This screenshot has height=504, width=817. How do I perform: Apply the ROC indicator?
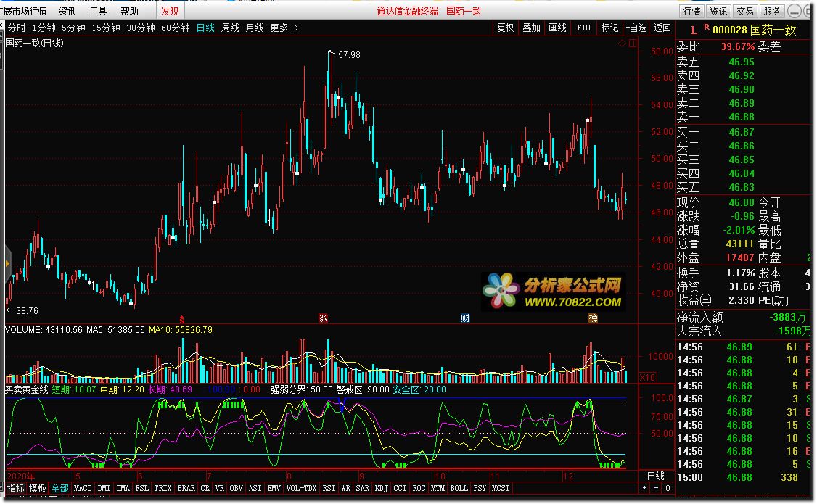pos(419,488)
